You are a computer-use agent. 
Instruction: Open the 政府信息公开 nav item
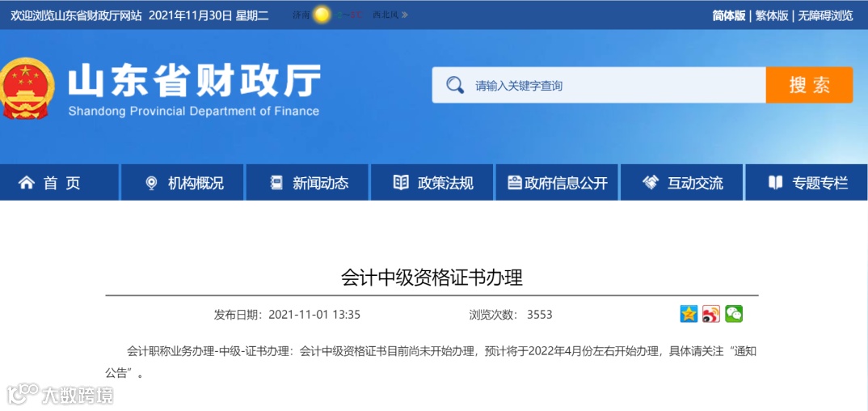(x=557, y=182)
